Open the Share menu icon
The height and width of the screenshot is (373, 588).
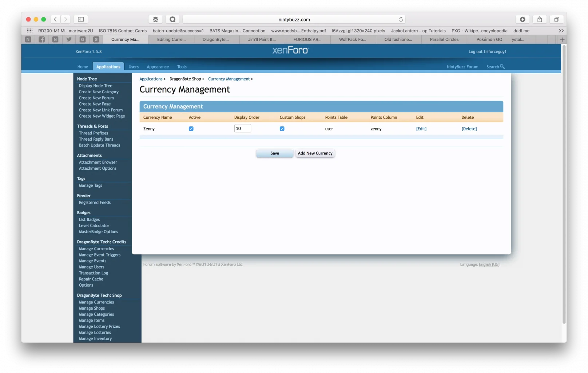540,19
